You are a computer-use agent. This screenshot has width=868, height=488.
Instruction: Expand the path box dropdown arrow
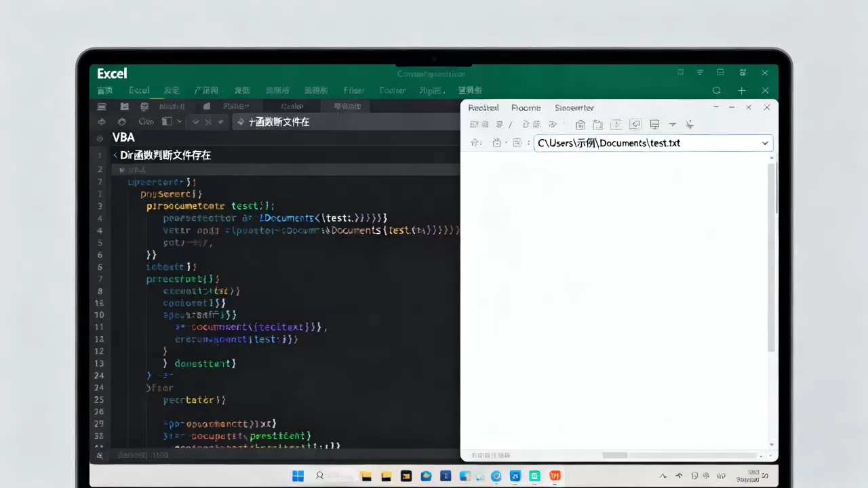(x=765, y=143)
